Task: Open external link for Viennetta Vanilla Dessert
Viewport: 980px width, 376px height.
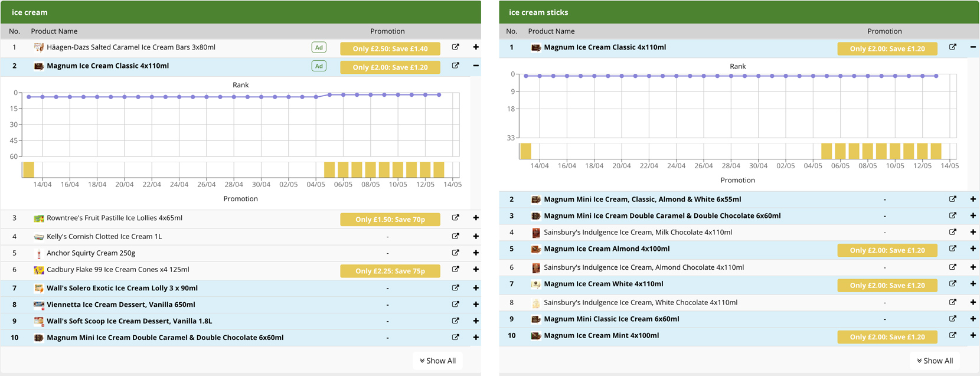Action: tap(455, 305)
